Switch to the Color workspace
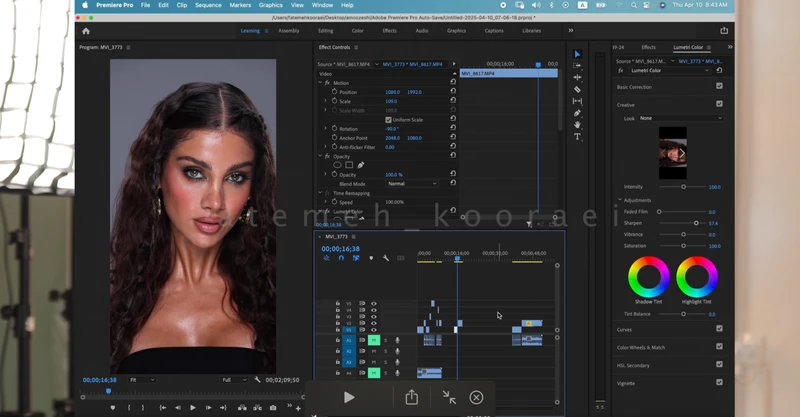 357,31
